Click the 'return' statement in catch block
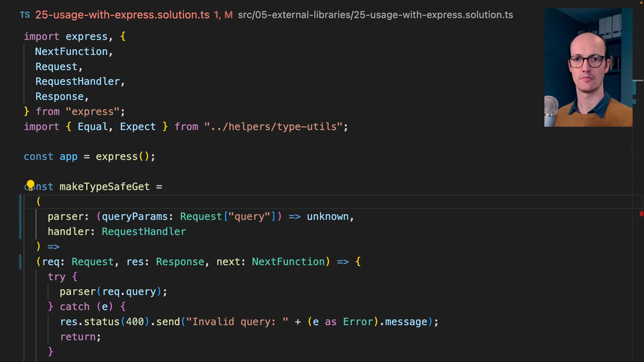644x362 pixels. tap(79, 337)
